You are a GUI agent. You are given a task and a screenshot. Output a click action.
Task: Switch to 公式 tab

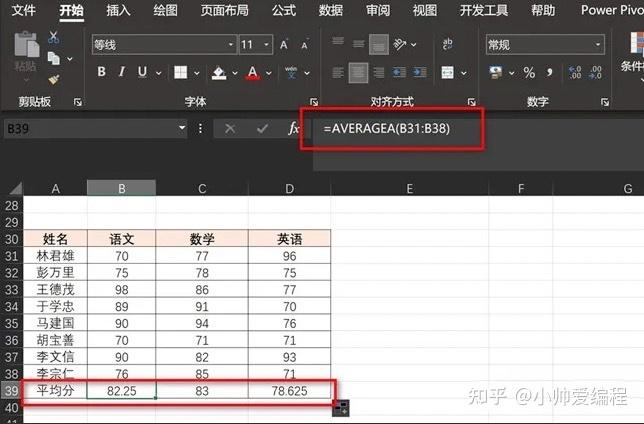[x=284, y=10]
